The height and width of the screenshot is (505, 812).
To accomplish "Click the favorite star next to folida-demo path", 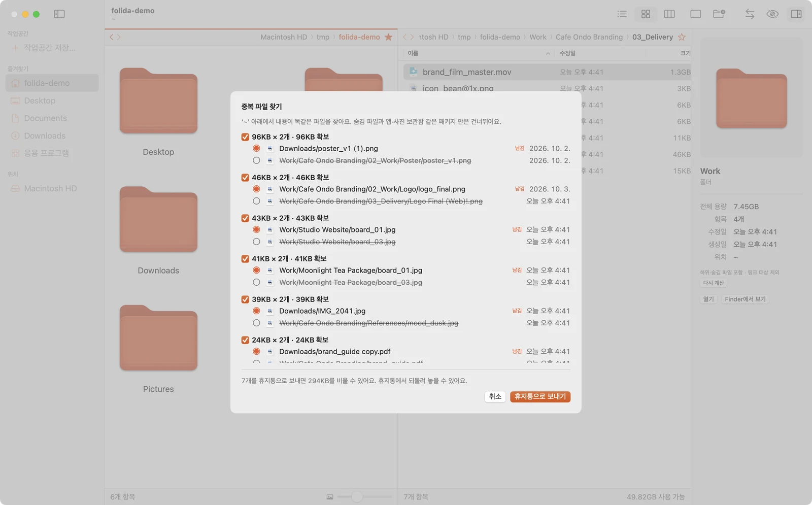I will tap(388, 37).
